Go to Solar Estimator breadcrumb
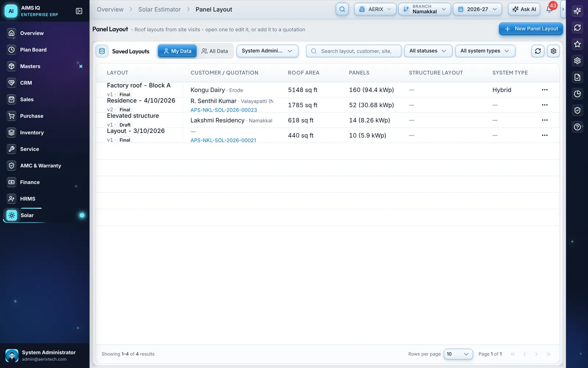This screenshot has height=368, width=588. pos(159,10)
